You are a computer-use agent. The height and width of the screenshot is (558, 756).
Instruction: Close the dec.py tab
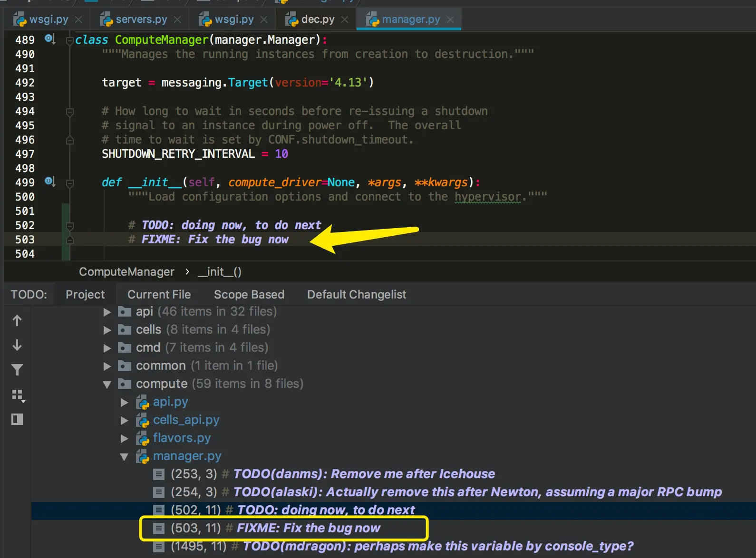tap(345, 19)
